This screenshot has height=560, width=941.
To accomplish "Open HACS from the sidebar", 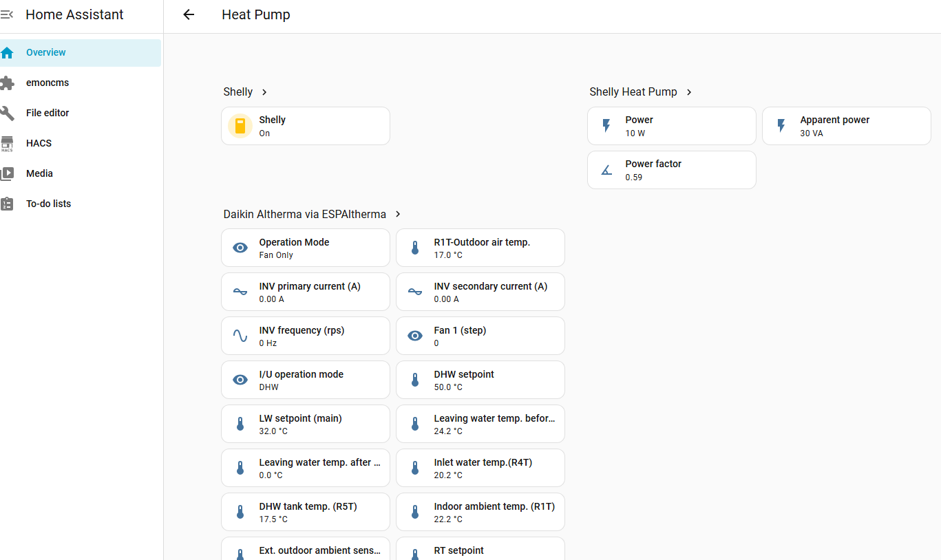I will click(x=81, y=144).
